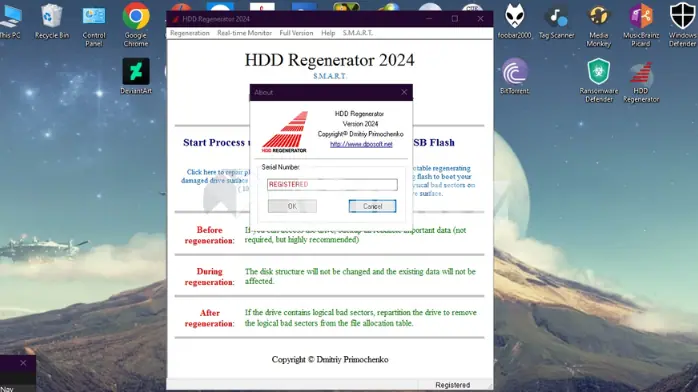The width and height of the screenshot is (698, 392).
Task: Launch BitTorrent from the desktop
Action: tap(514, 76)
